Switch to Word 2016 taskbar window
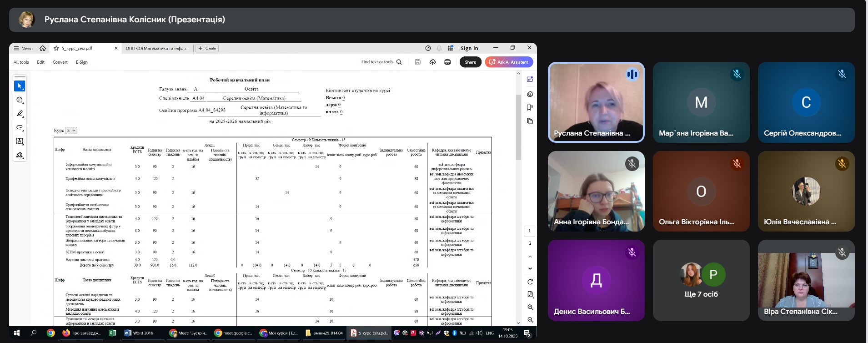Screen dimensions: 868x343 140,333
